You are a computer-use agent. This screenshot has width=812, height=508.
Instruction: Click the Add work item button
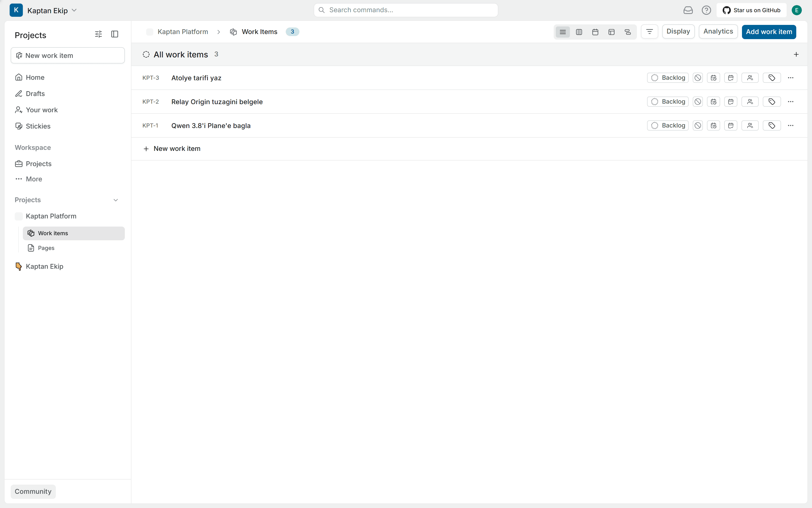click(x=769, y=31)
